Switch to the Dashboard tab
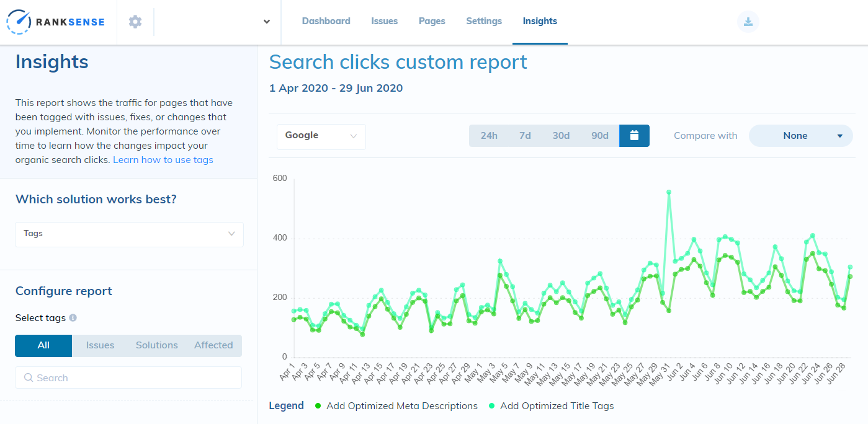Viewport: 868px width, 424px height. 326,20
